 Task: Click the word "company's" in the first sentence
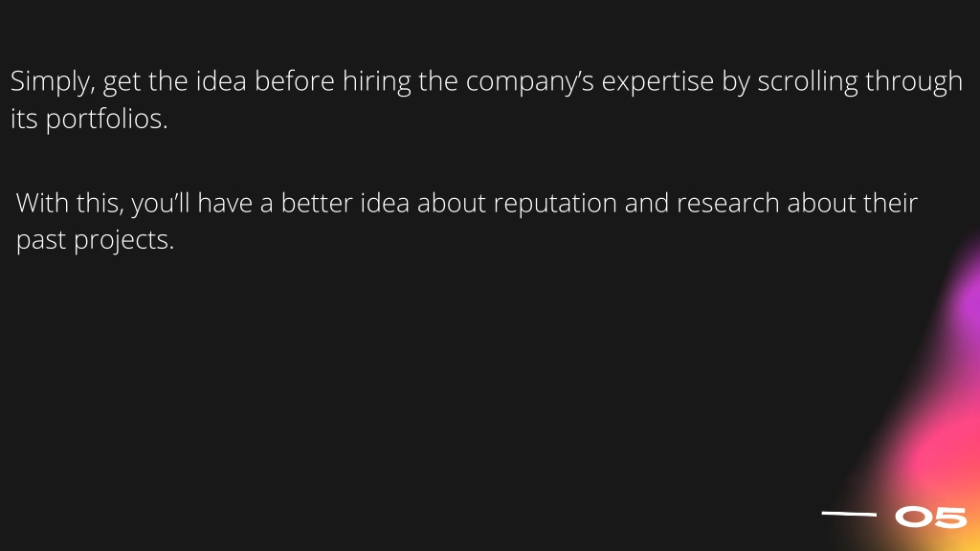tap(530, 82)
